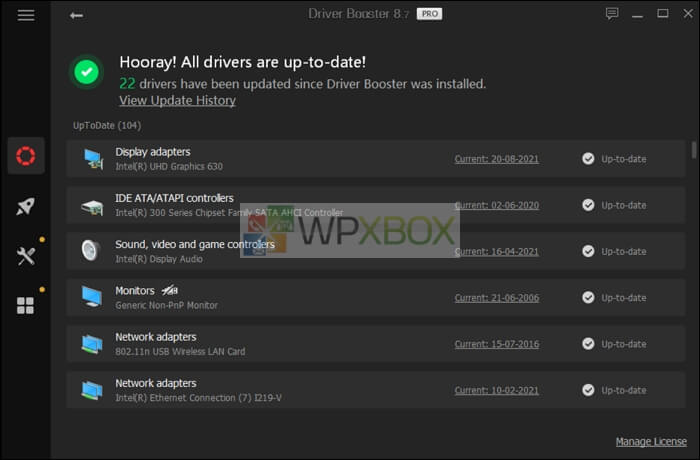Viewport: 700px width, 460px height.
Task: Click the Up-to-date status label for Monitors
Action: [624, 298]
